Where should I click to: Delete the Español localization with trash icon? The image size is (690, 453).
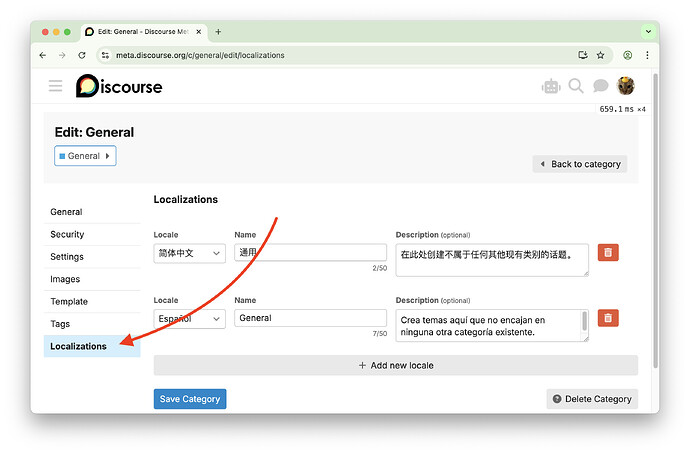[608, 318]
